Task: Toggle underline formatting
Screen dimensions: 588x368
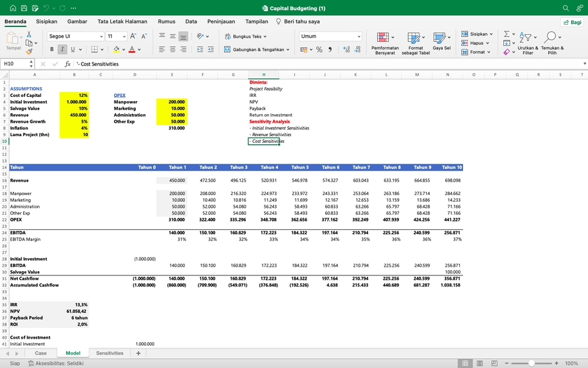Action: (72, 49)
